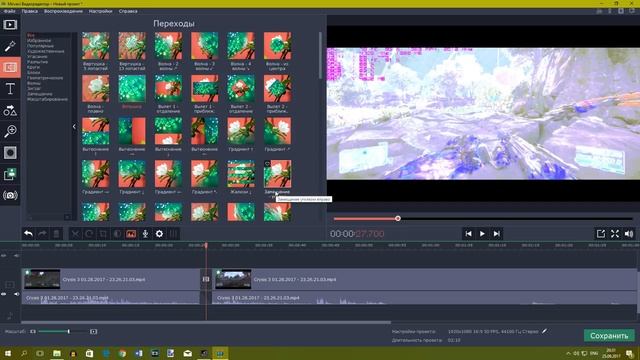
Task: Select the Художественные transitions category
Action: click(46, 51)
